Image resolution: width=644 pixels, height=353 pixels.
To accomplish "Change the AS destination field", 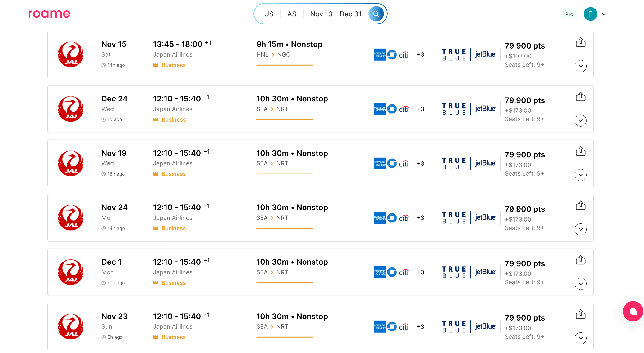I will click(x=291, y=14).
